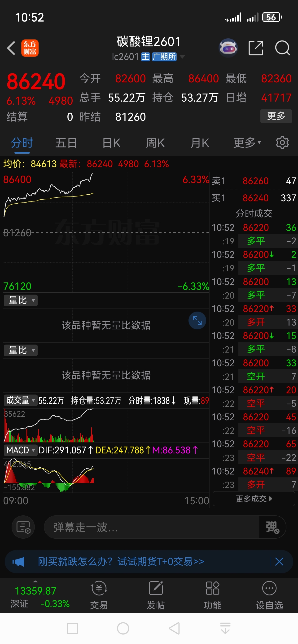The width and height of the screenshot is (298, 644).
Task: Tap Android recent apps square button
Action: point(72,628)
